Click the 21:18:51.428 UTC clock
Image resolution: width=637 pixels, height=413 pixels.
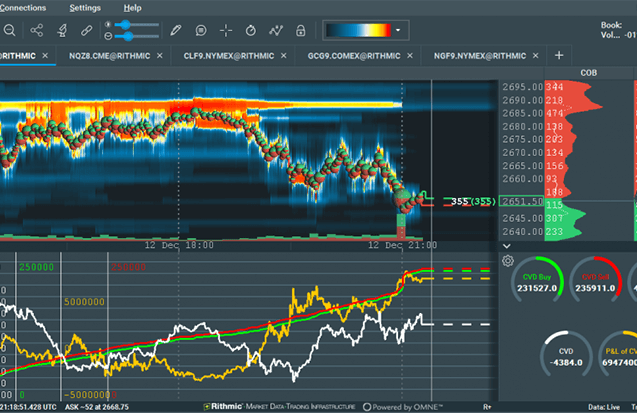(x=28, y=407)
